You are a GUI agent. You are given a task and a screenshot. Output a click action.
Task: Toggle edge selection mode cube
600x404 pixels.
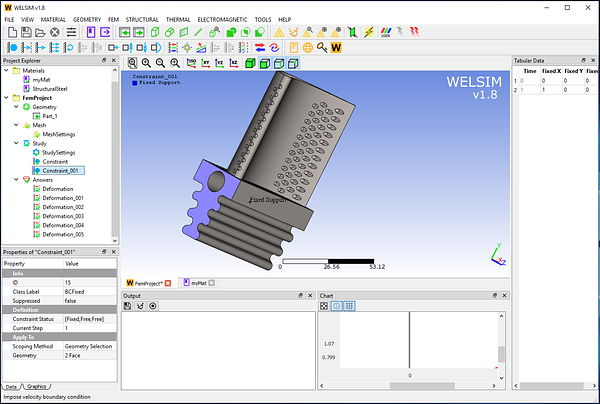[x=279, y=63]
